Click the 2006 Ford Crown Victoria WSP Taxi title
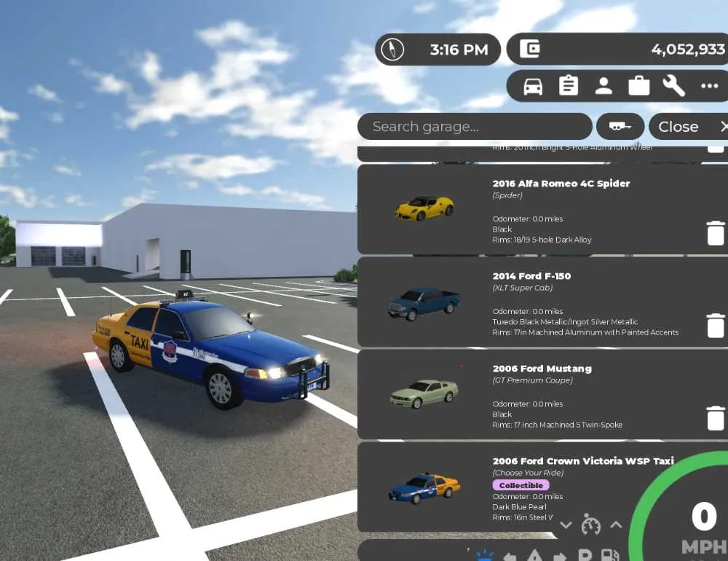 point(583,461)
